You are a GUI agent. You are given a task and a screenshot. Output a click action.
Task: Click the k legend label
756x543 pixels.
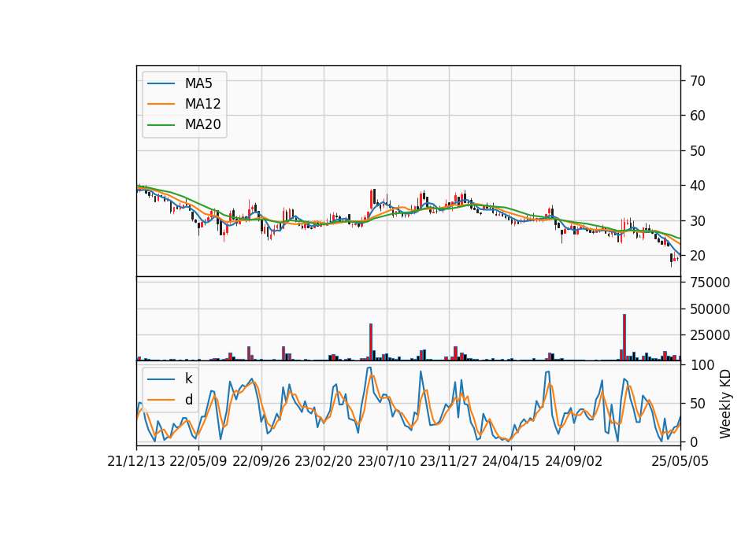(188, 379)
